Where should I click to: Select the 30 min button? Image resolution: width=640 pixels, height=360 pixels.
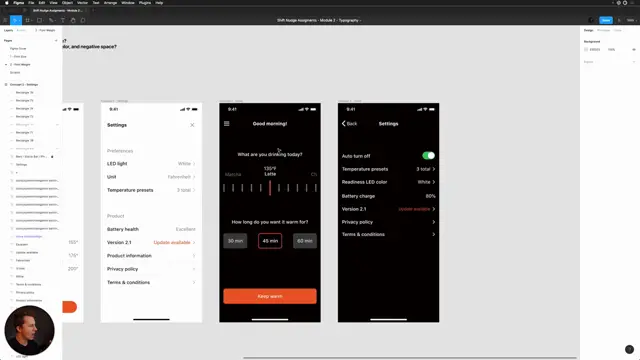pyautogui.click(x=235, y=241)
